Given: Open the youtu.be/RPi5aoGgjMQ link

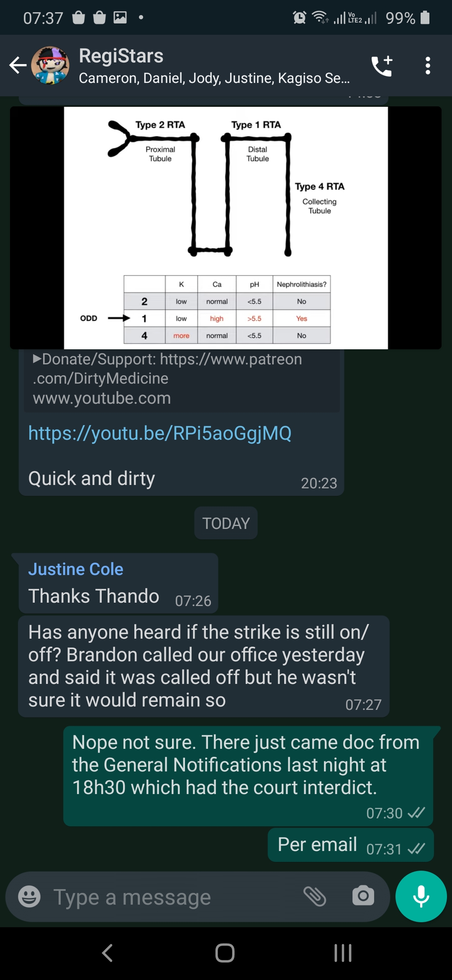Looking at the screenshot, I should point(160,433).
